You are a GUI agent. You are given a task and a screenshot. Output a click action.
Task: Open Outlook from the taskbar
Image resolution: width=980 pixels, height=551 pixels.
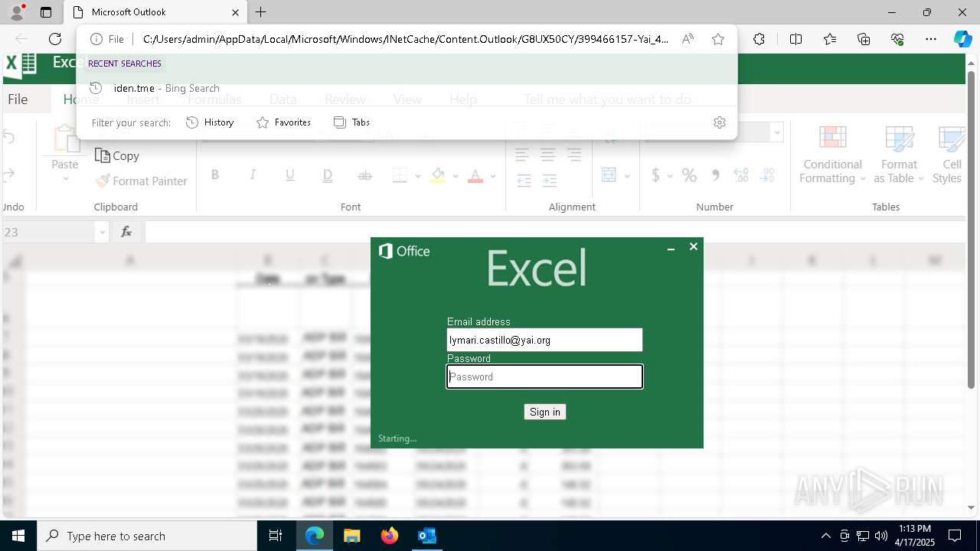[x=426, y=536]
